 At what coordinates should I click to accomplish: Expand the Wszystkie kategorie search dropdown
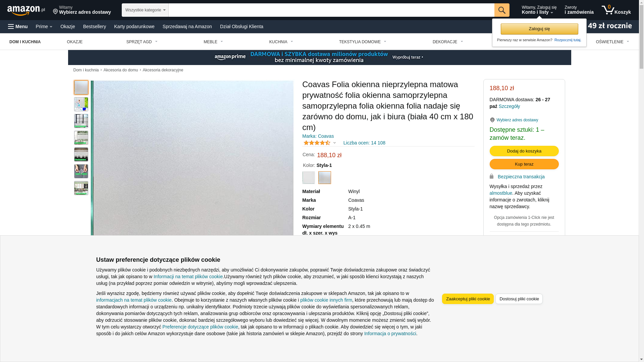click(x=145, y=10)
